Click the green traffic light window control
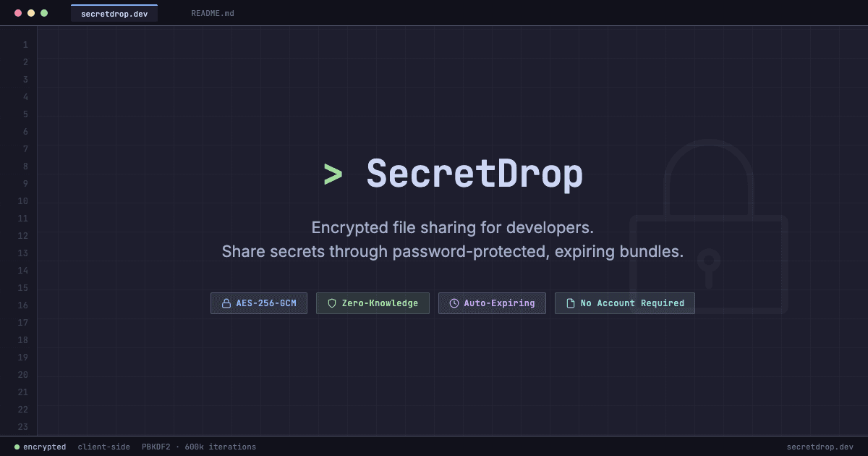 click(x=43, y=12)
